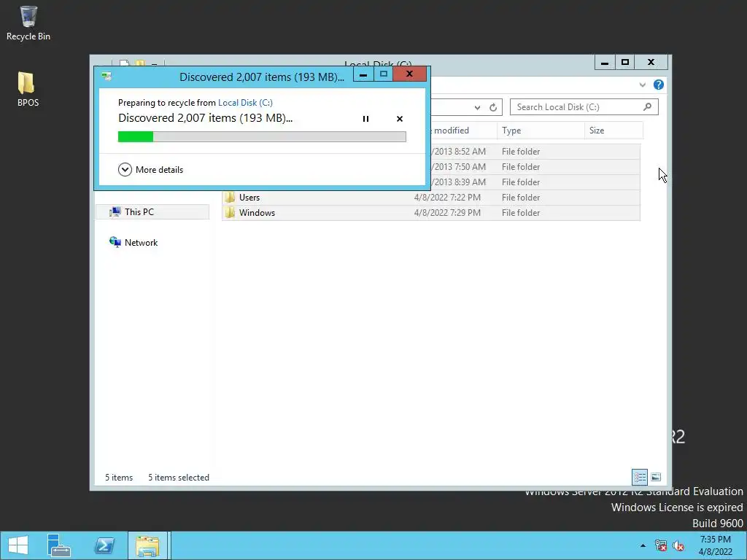Click the Users date 4/8/2022 7:22 PM

(x=447, y=198)
